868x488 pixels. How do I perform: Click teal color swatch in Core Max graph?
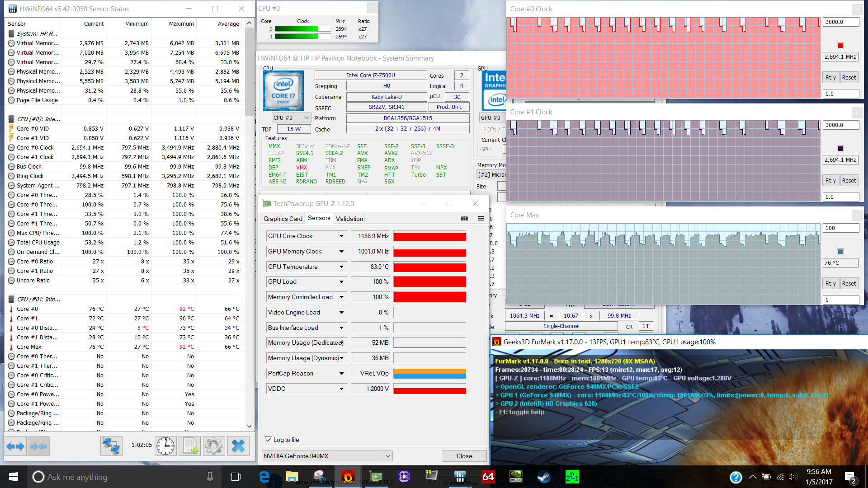tap(840, 252)
